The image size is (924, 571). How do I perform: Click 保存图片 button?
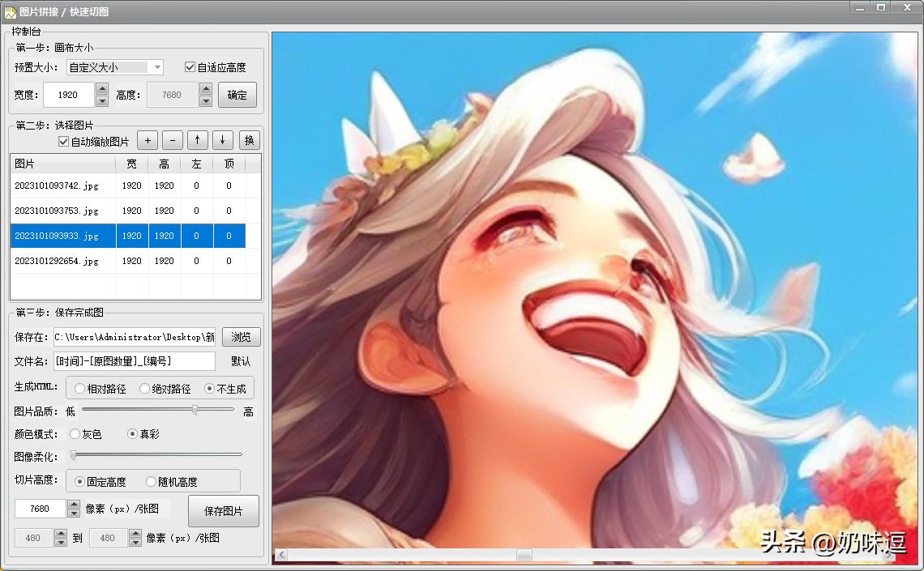pyautogui.click(x=223, y=511)
